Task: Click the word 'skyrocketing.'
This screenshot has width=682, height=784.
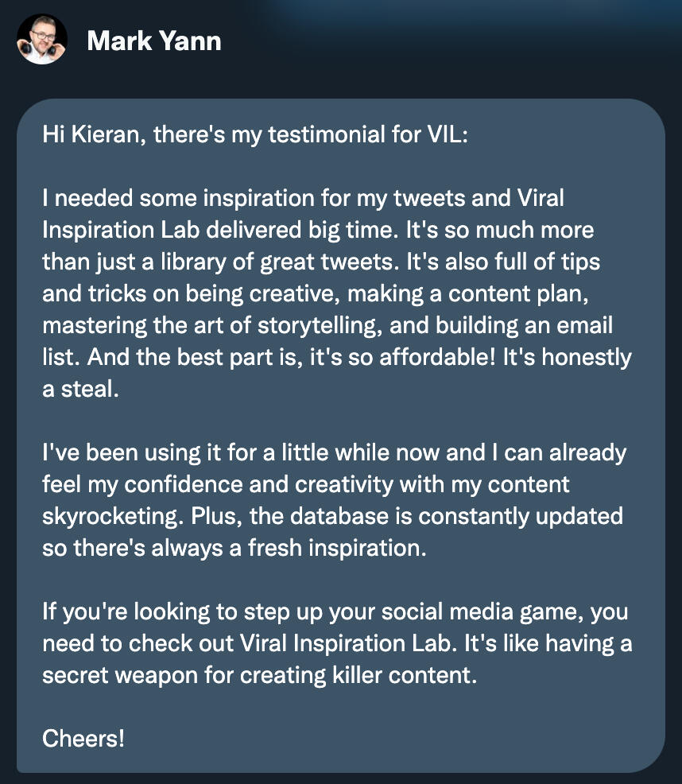Action: click(112, 516)
